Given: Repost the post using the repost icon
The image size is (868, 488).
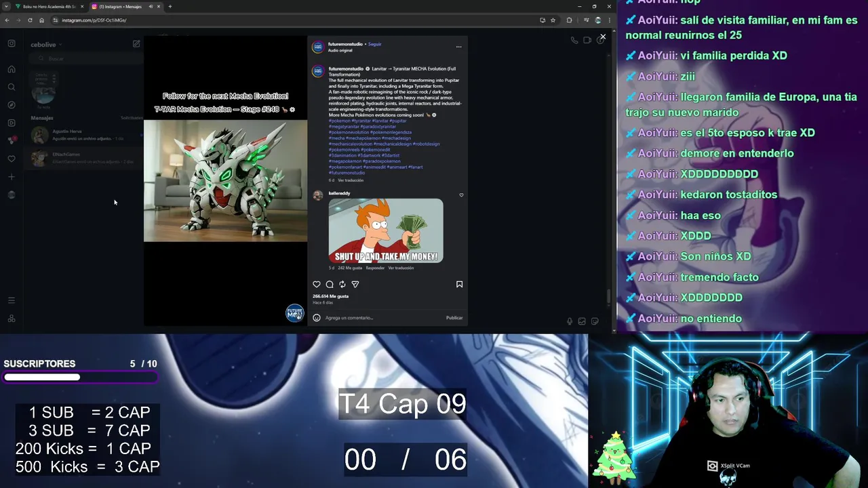Looking at the screenshot, I should coord(342,285).
